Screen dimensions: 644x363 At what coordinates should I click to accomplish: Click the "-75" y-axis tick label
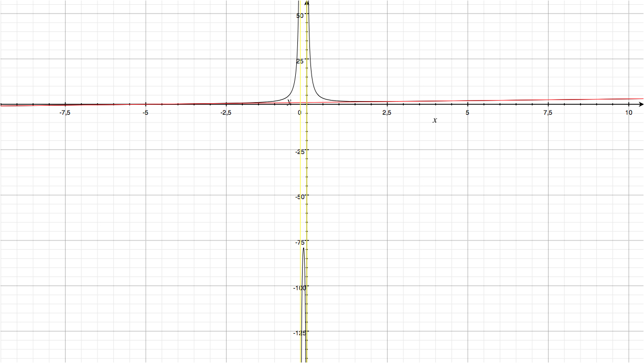[x=298, y=243]
